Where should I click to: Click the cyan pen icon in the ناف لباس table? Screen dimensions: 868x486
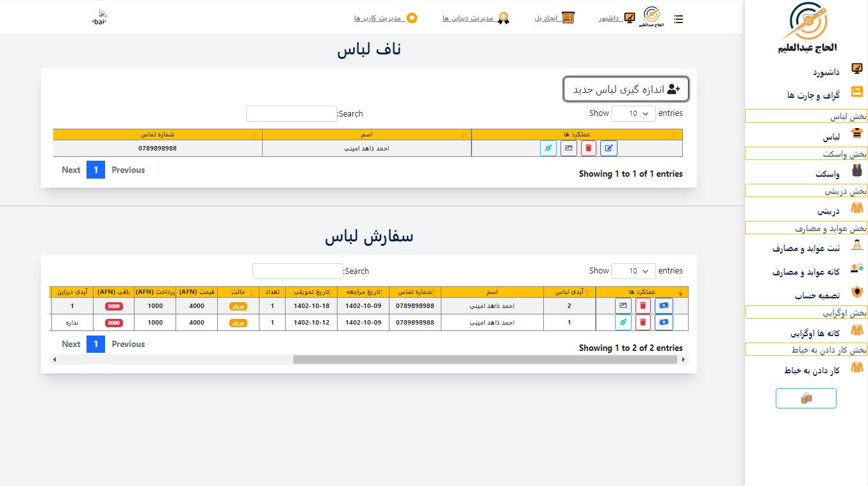[x=548, y=149]
